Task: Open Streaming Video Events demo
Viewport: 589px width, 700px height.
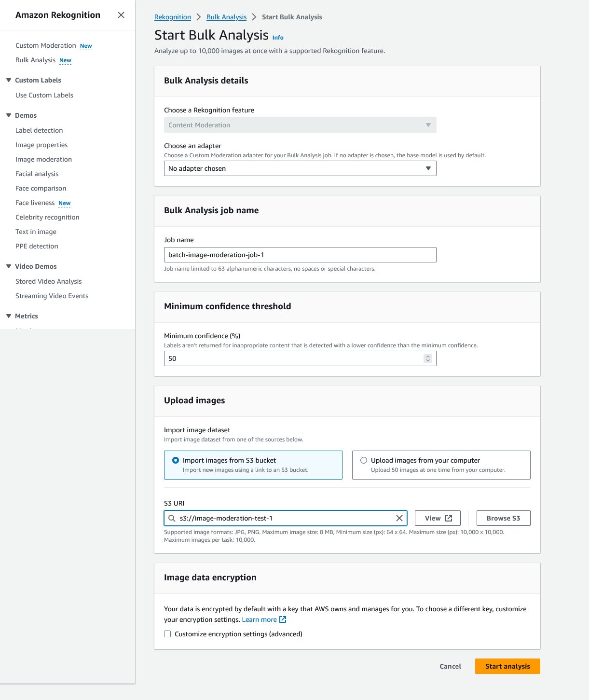Action: 52,296
